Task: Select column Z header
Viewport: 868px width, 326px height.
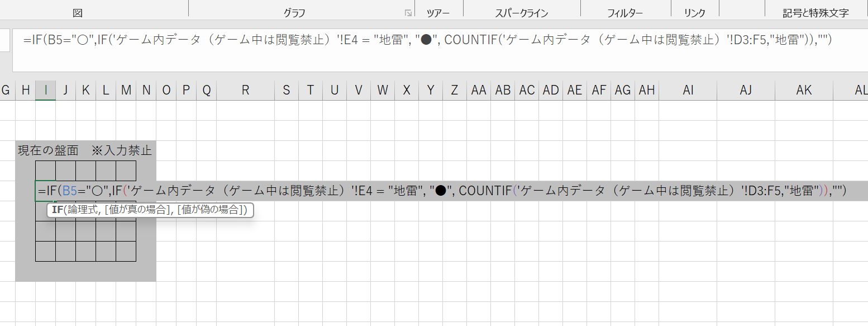Action: click(x=455, y=90)
